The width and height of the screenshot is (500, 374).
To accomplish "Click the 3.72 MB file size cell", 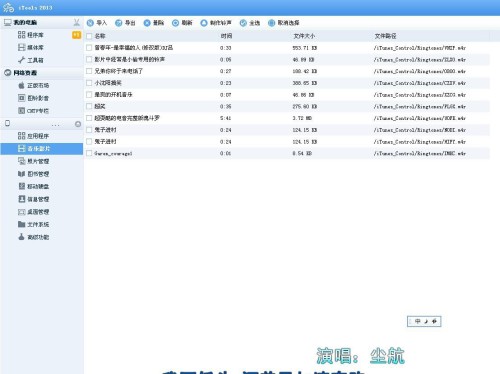I will coord(302,118).
